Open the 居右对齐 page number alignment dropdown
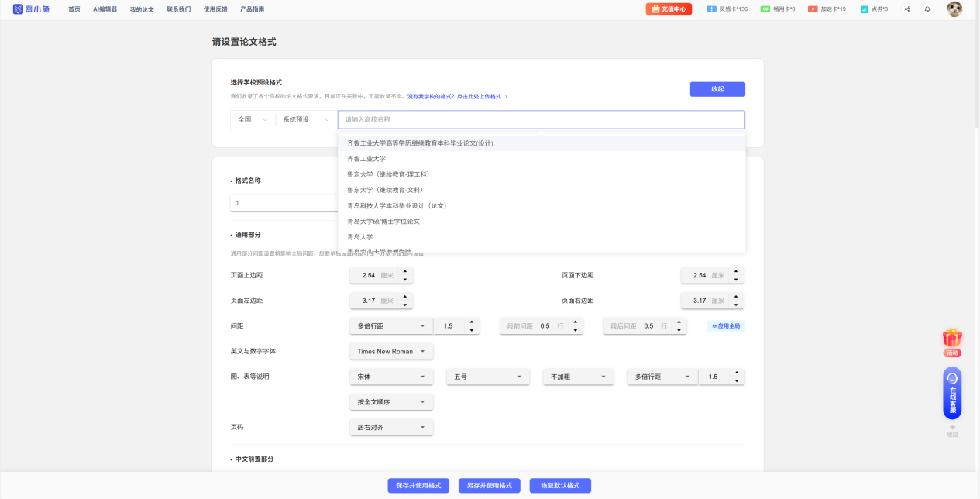The width and height of the screenshot is (980, 499). 391,427
